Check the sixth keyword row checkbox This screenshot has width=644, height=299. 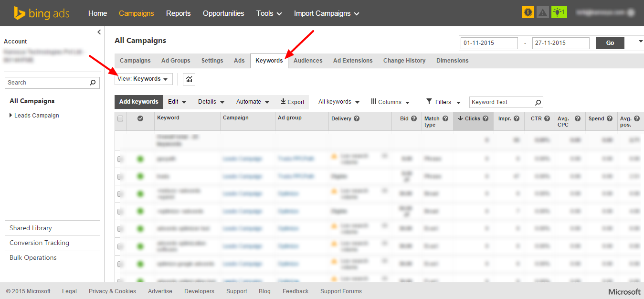(120, 246)
